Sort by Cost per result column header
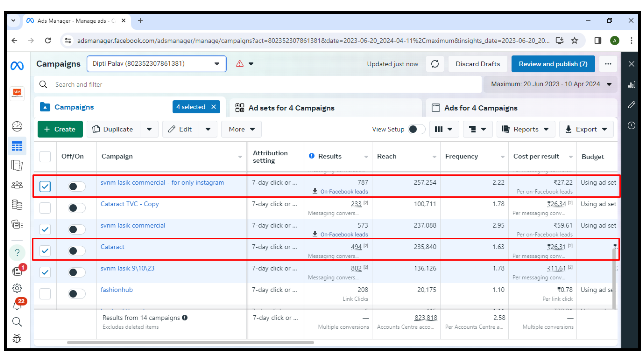 tap(542, 156)
